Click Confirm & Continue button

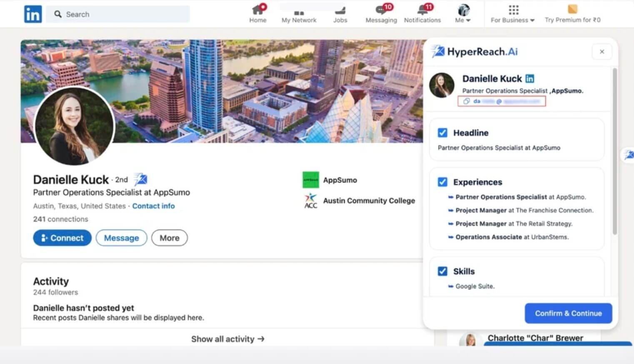coord(568,313)
